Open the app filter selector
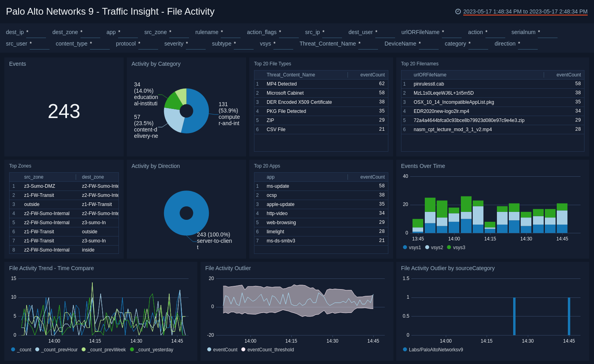This screenshot has width=594, height=364. [x=129, y=32]
